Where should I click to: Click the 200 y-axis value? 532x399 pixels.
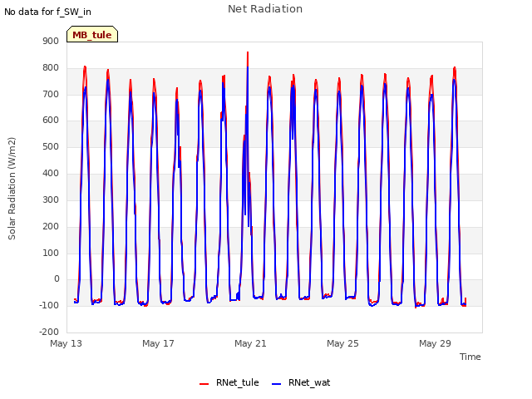tap(51, 226)
